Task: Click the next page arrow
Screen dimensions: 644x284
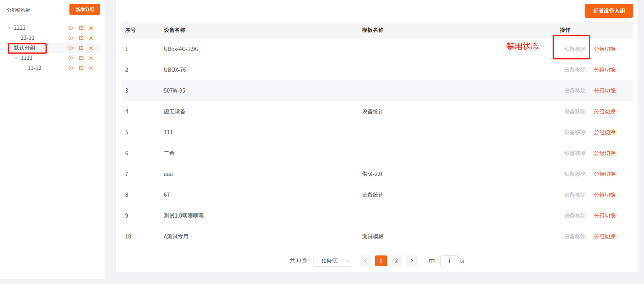Action: pyautogui.click(x=411, y=261)
